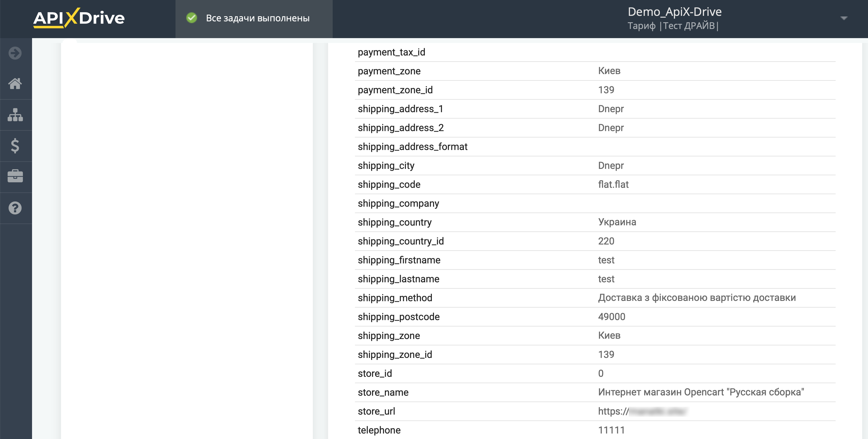Select the shipping_zone field name
Screen dimensions: 868x439
[x=389, y=336]
